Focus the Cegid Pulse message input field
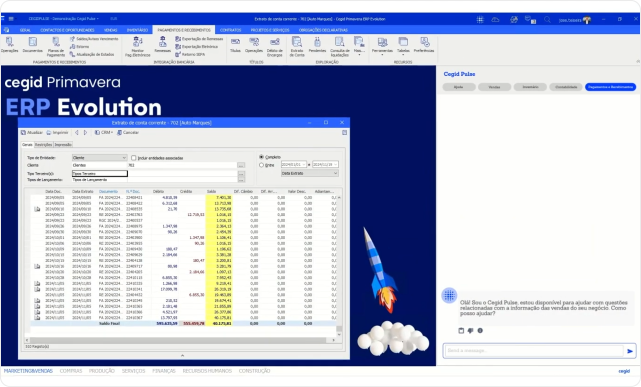 pyautogui.click(x=534, y=351)
